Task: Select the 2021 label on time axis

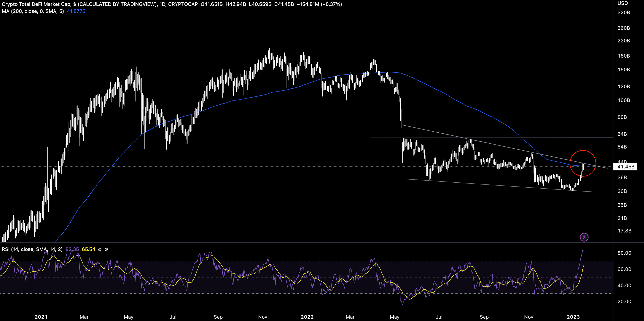Action: pos(41,317)
